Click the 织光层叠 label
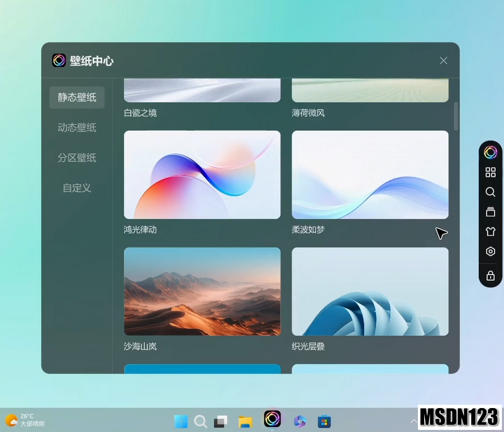This screenshot has height=432, width=504. pos(308,347)
